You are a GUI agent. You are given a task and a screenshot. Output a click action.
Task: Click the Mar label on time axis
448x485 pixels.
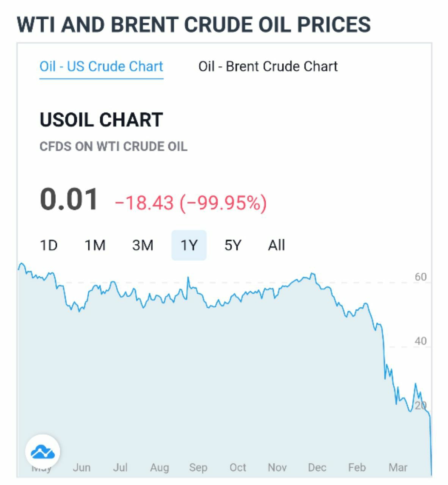[x=398, y=468]
